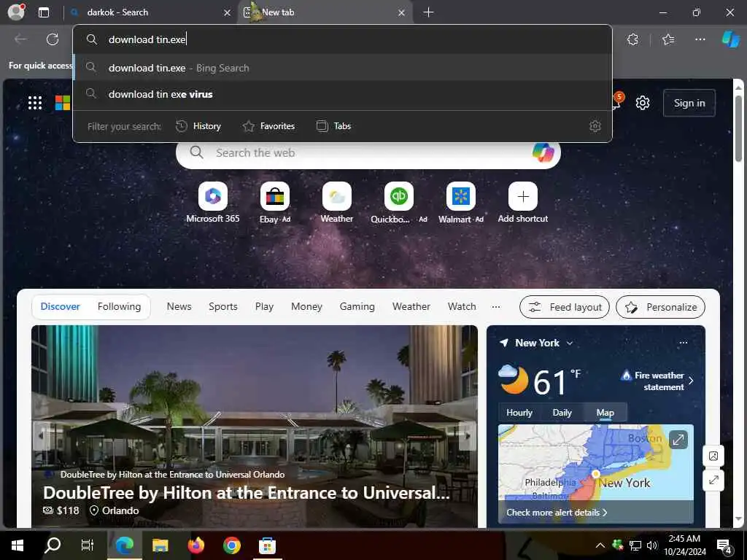Open the Gaming feed category

tap(357, 307)
